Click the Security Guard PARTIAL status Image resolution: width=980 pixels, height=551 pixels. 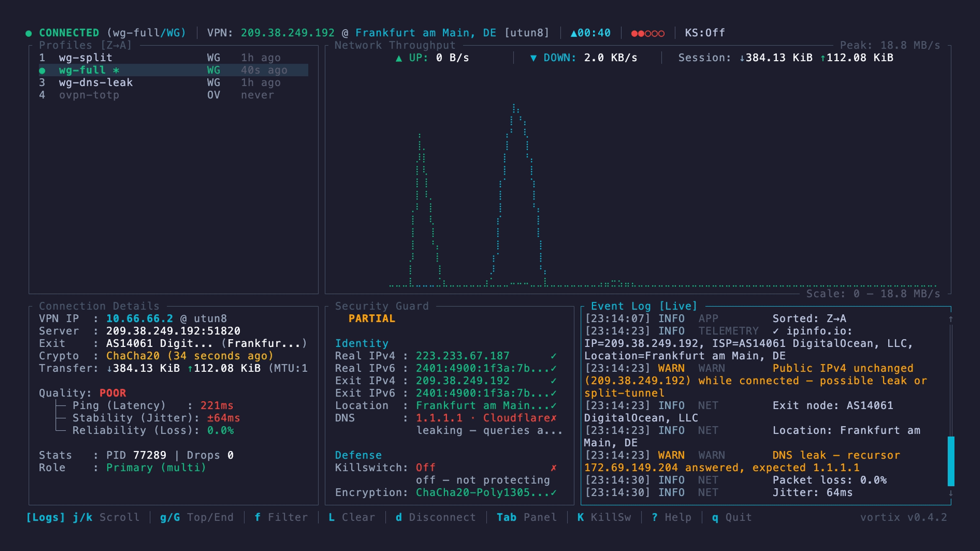[x=372, y=319]
